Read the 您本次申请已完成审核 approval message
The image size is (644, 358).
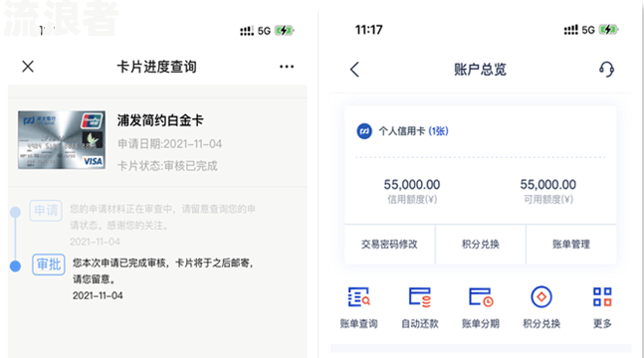[163, 270]
